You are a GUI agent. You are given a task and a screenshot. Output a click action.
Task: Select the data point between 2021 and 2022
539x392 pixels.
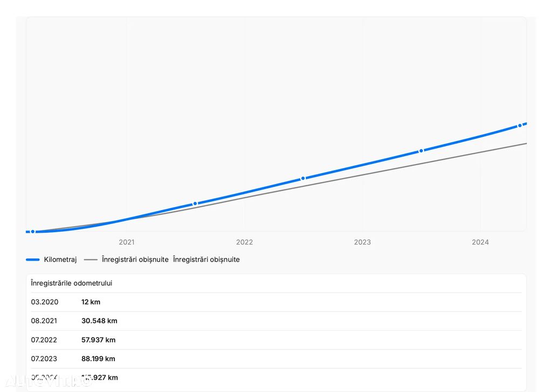point(195,204)
